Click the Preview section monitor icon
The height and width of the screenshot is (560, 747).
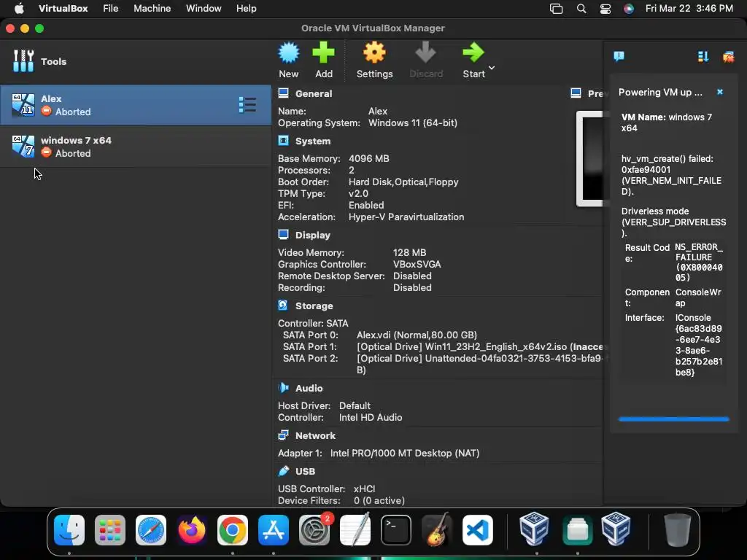tap(576, 93)
